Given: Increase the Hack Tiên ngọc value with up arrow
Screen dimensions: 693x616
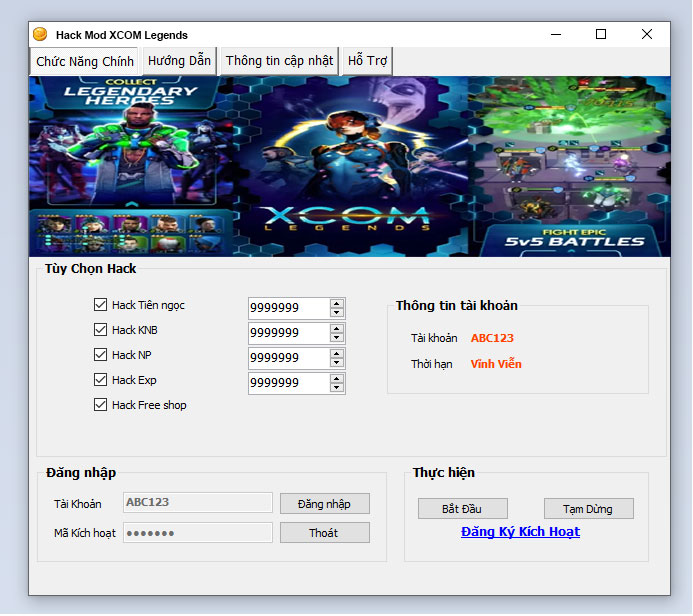Looking at the screenshot, I should tap(336, 304).
